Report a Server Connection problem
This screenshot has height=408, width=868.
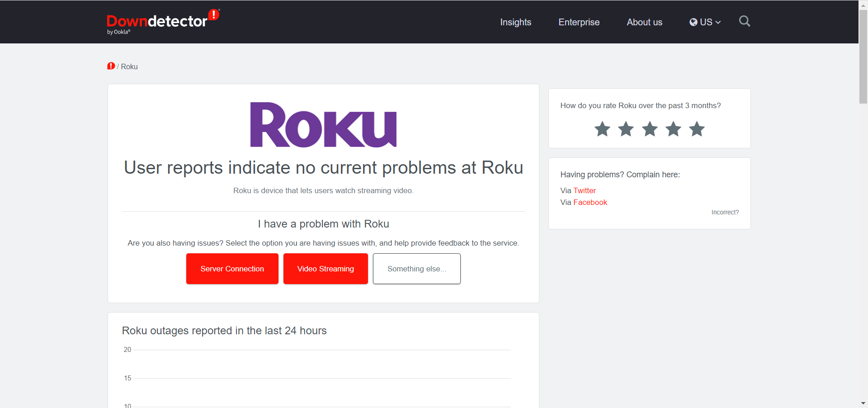coord(232,269)
